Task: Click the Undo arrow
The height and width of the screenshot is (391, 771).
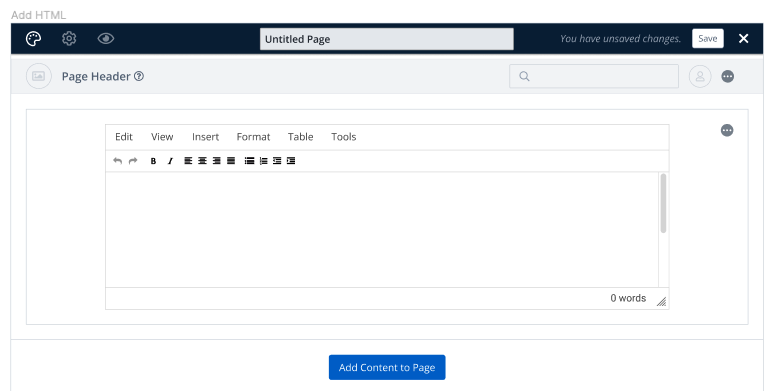Action: point(118,161)
